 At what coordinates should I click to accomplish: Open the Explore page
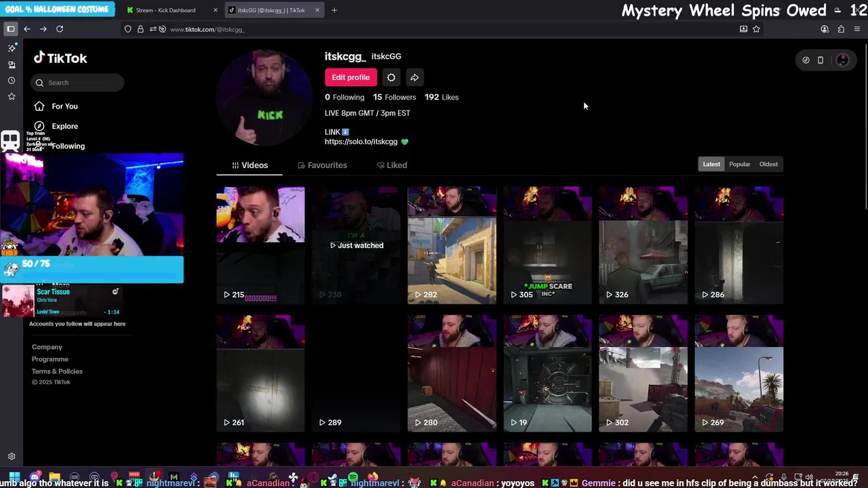coord(65,126)
